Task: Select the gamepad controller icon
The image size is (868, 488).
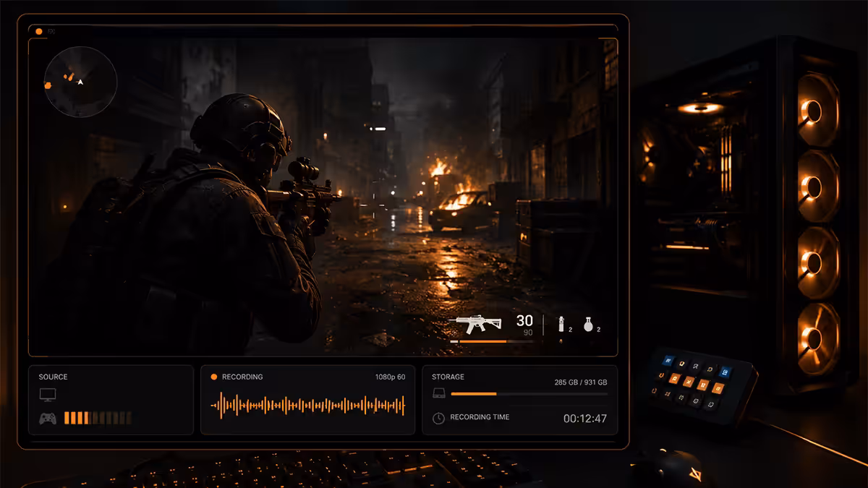Action: click(48, 418)
